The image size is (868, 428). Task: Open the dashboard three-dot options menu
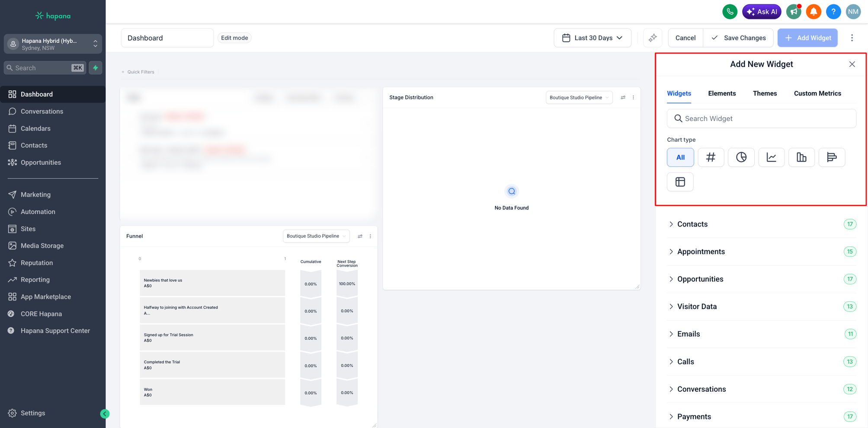(852, 38)
